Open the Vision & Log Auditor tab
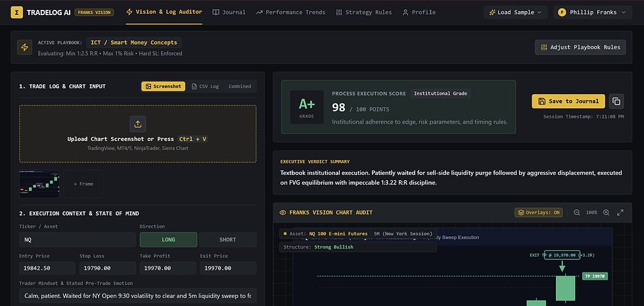 [164, 12]
